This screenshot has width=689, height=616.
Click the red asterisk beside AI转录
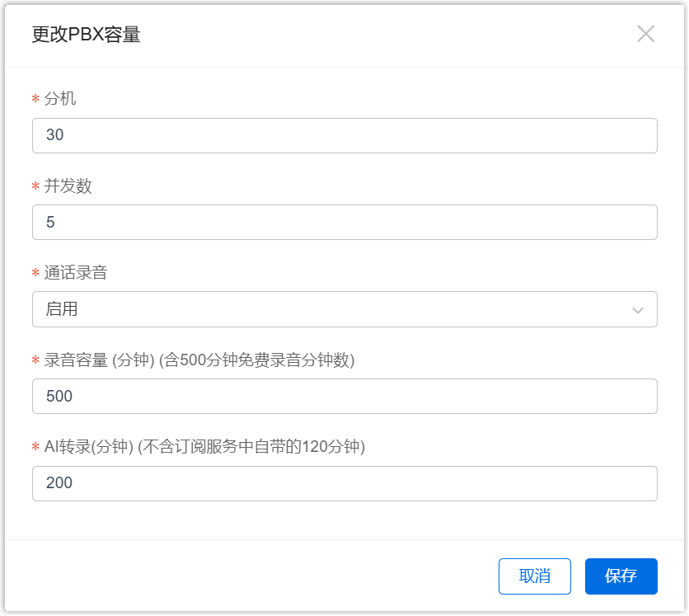point(35,448)
